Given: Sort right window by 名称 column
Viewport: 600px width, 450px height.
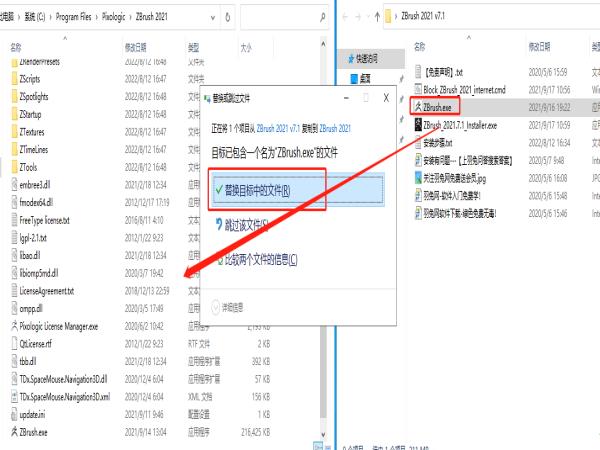Looking at the screenshot, I should point(420,46).
